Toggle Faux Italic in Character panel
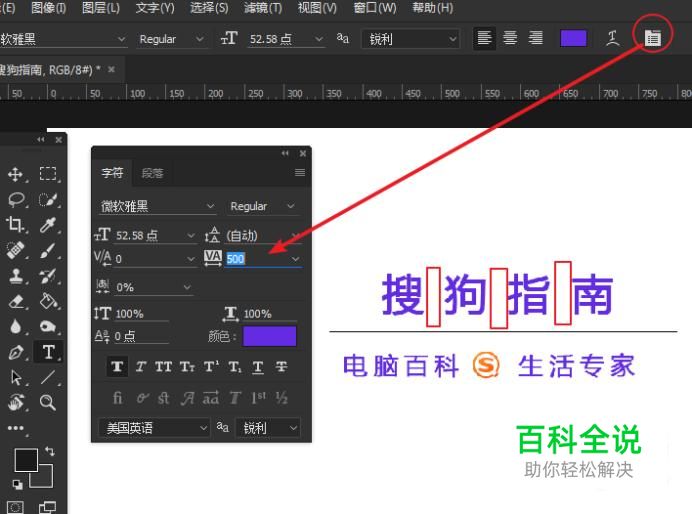Viewport: 692px width, 514px height. (141, 366)
